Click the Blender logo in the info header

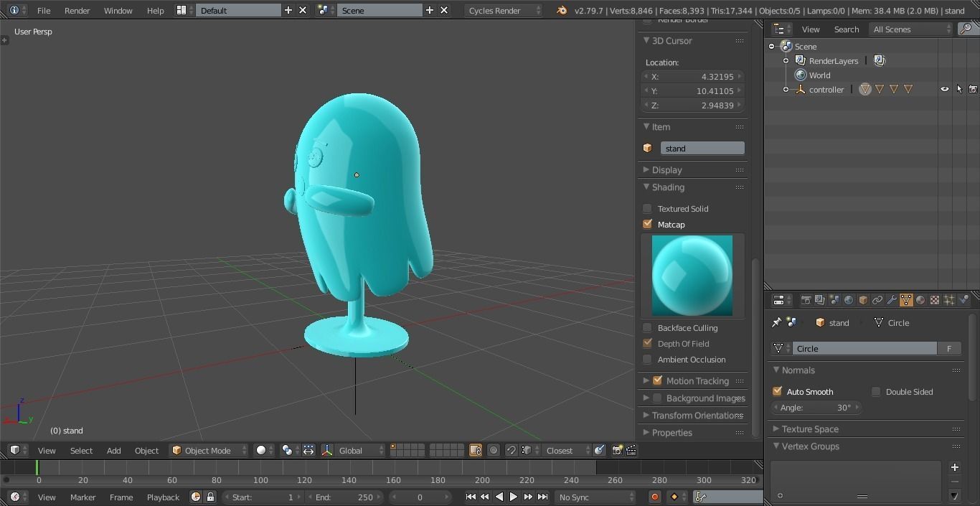click(562, 10)
